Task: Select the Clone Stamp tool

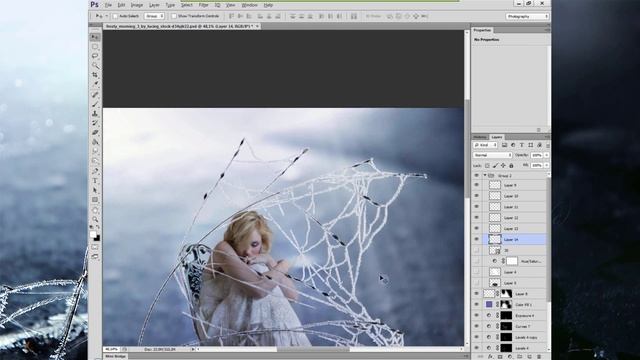Action: click(95, 113)
